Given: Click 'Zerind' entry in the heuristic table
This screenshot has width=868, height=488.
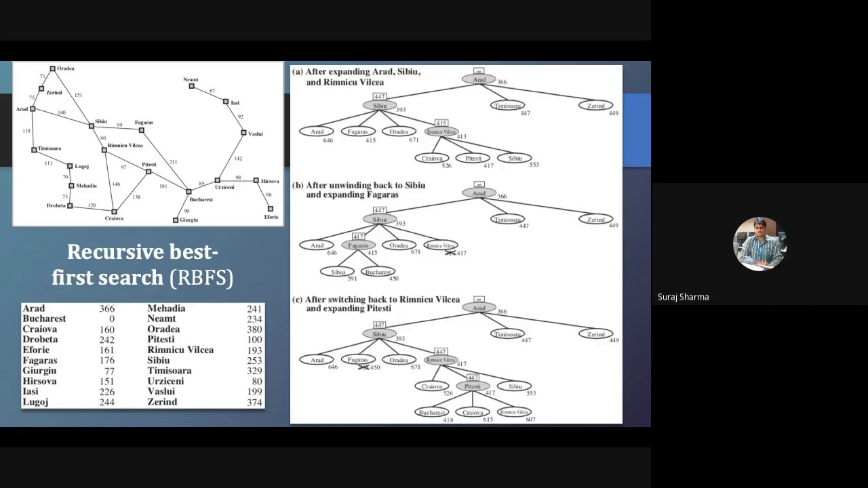Looking at the screenshot, I should click(162, 402).
